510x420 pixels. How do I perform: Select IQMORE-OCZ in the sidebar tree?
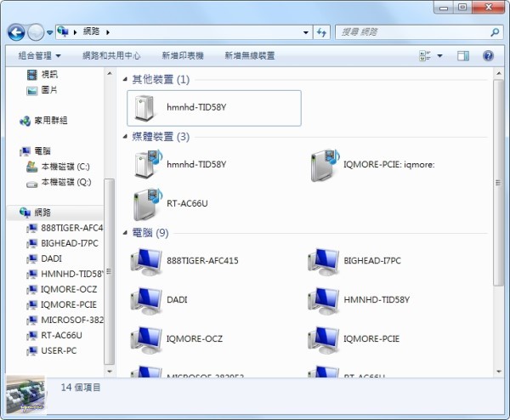[62, 289]
